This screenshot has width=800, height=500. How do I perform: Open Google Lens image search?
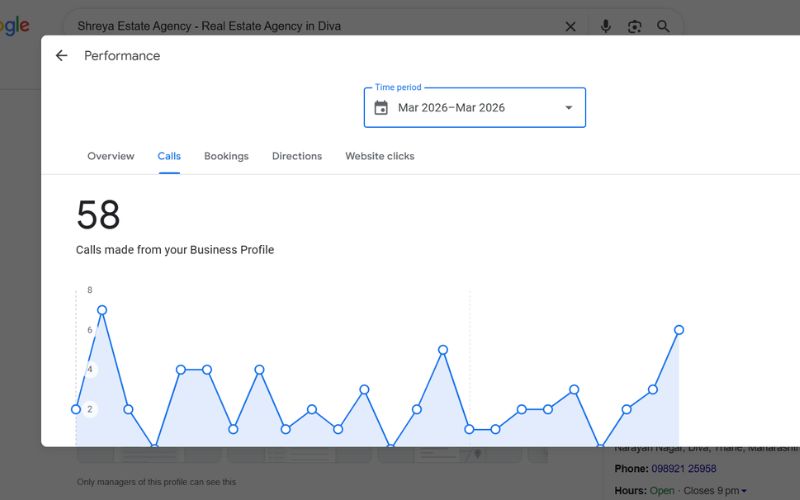tap(634, 26)
